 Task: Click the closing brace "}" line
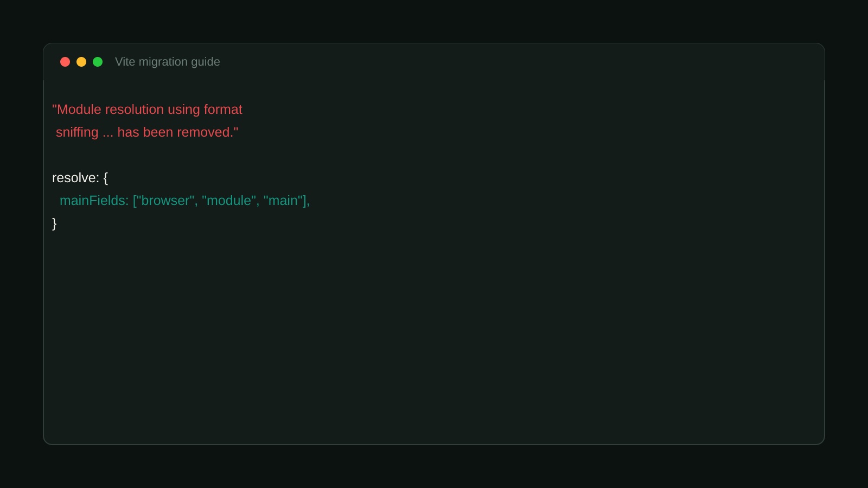[x=54, y=223]
